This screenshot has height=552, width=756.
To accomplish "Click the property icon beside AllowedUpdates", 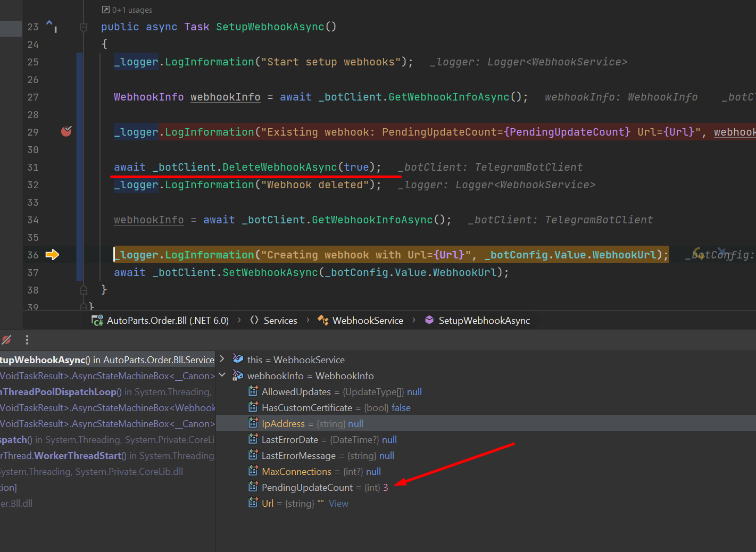I will [x=253, y=391].
